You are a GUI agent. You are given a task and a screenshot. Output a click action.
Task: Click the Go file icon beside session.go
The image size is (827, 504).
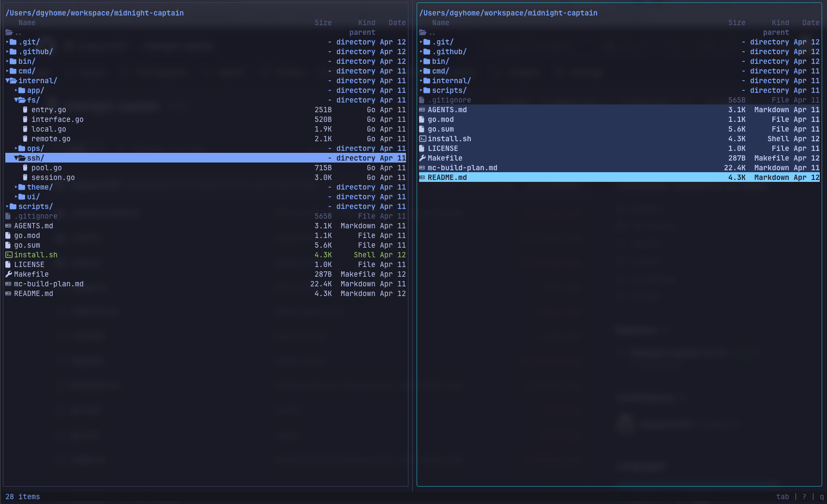(25, 178)
